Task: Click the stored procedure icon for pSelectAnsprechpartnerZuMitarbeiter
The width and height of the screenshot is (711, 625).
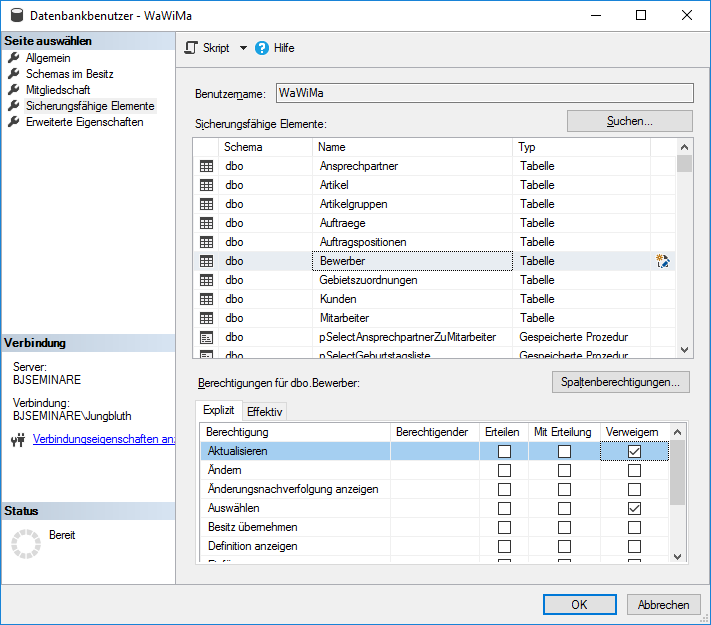Action: (207, 337)
